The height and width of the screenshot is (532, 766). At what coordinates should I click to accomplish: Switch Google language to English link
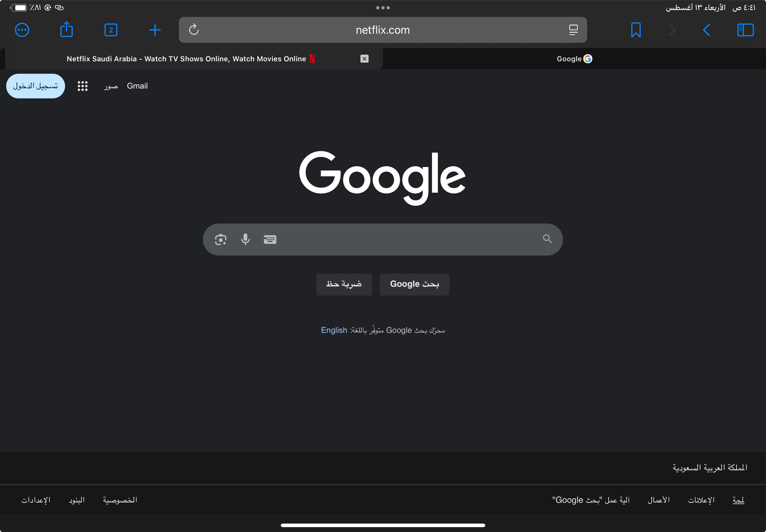(x=334, y=330)
